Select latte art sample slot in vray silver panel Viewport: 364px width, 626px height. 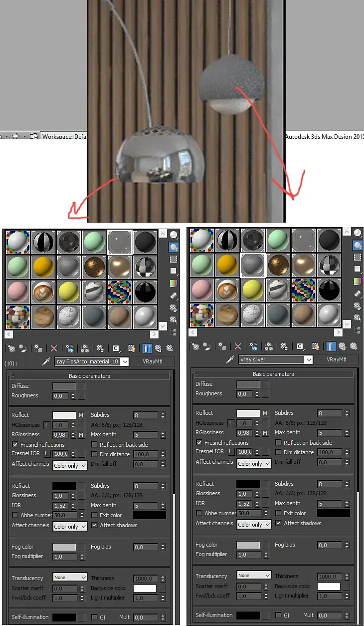tap(227, 290)
